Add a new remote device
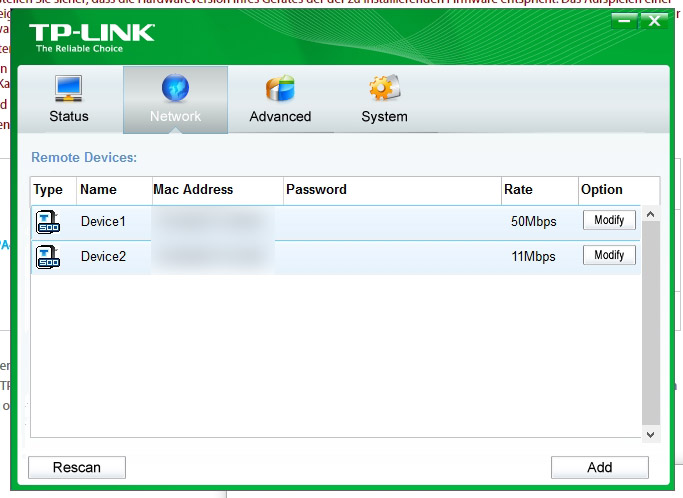The height and width of the screenshot is (498, 683). tap(599, 467)
